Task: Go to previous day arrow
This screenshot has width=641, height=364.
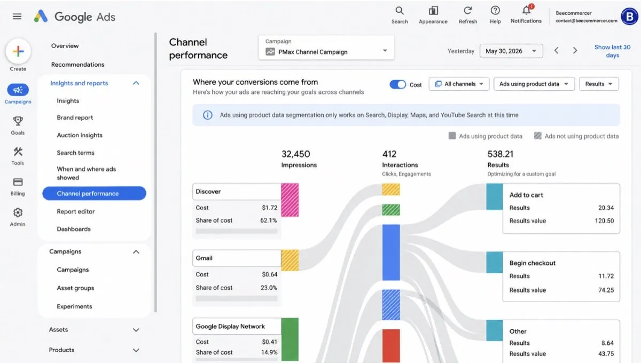Action: tap(556, 51)
